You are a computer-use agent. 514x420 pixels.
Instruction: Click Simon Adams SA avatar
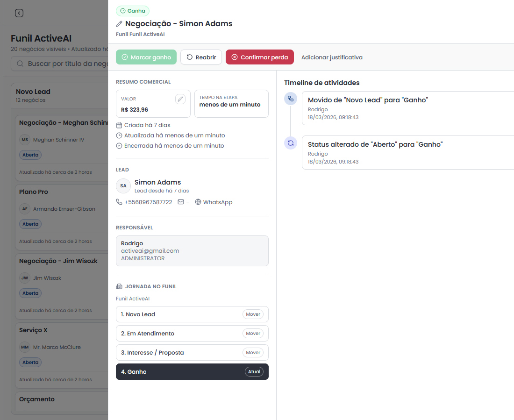[123, 186]
